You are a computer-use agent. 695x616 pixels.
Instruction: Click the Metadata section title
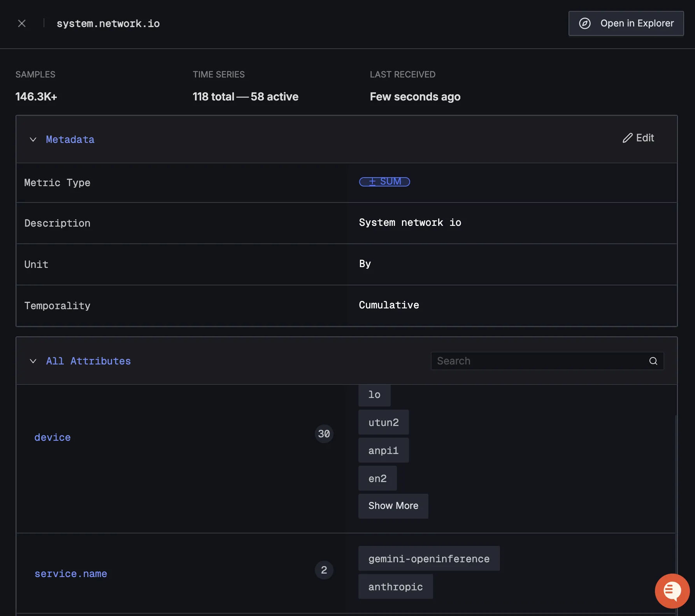(x=70, y=139)
